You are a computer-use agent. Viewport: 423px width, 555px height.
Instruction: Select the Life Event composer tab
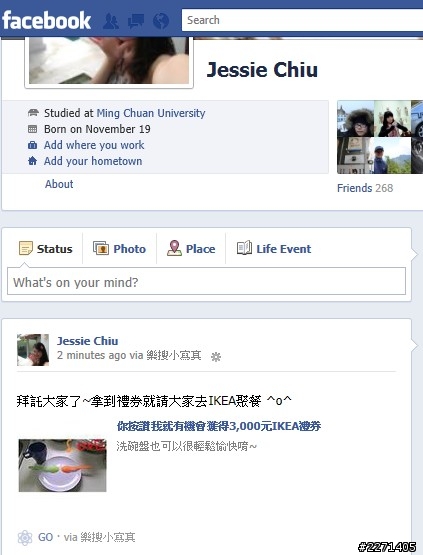coord(274,249)
